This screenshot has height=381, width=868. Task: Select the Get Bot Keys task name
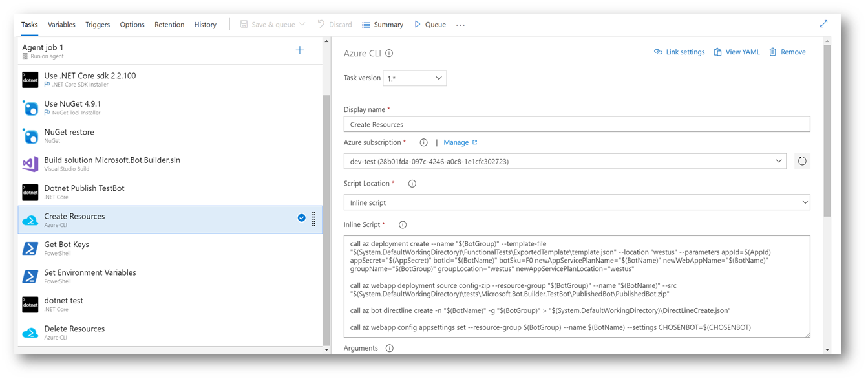click(x=67, y=245)
